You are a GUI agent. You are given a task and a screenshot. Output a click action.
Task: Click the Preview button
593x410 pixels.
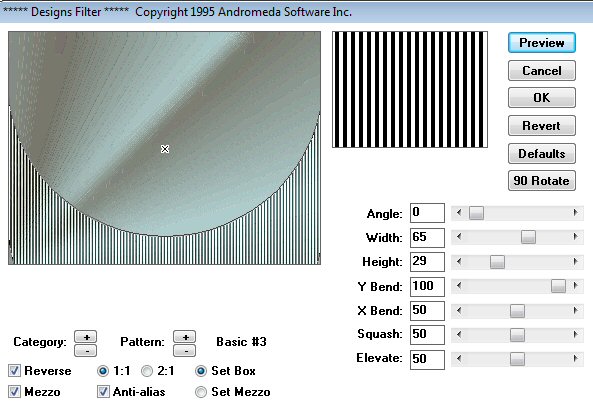[x=542, y=43]
